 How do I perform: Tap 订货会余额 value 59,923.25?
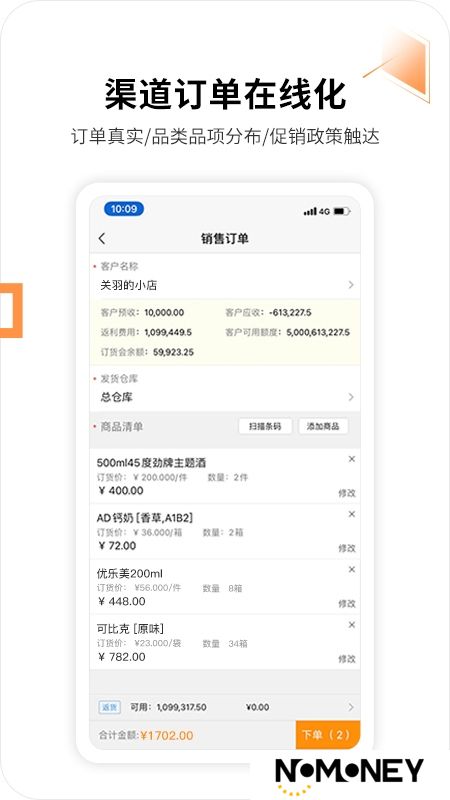(173, 352)
